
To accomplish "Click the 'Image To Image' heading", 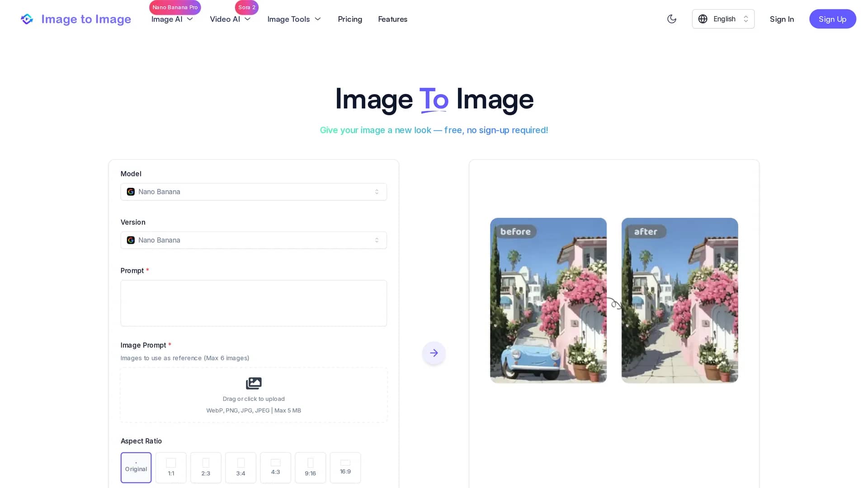I will click(434, 99).
